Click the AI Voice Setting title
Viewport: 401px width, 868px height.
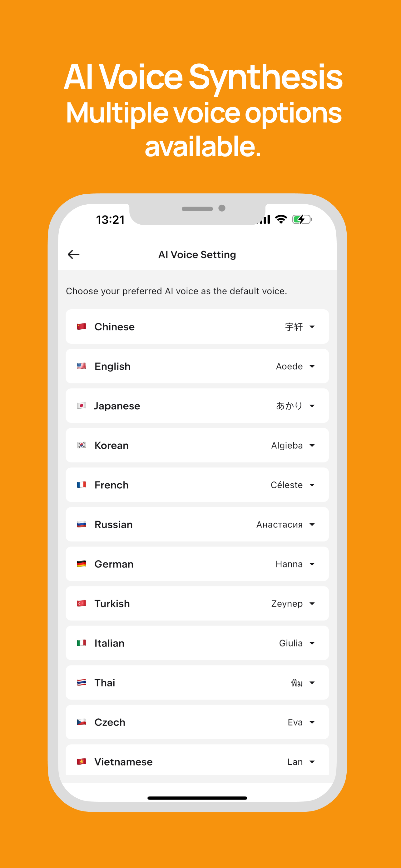tap(197, 255)
